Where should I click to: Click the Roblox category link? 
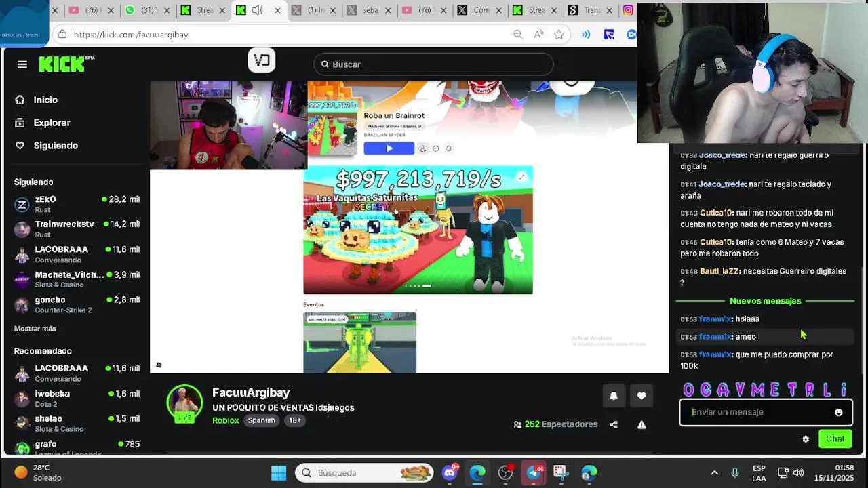pyautogui.click(x=226, y=420)
